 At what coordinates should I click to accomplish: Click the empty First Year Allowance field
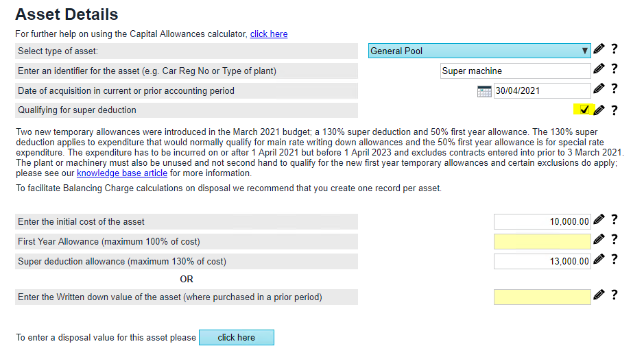541,241
